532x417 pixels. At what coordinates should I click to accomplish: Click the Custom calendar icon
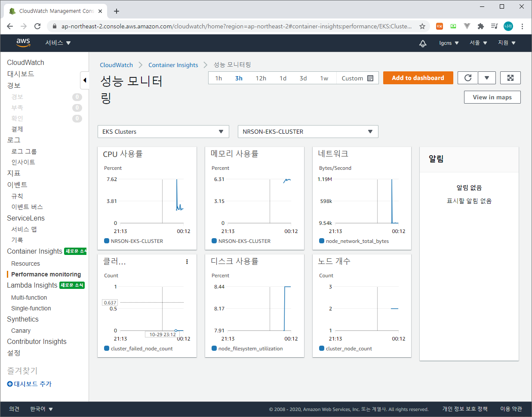(x=370, y=78)
